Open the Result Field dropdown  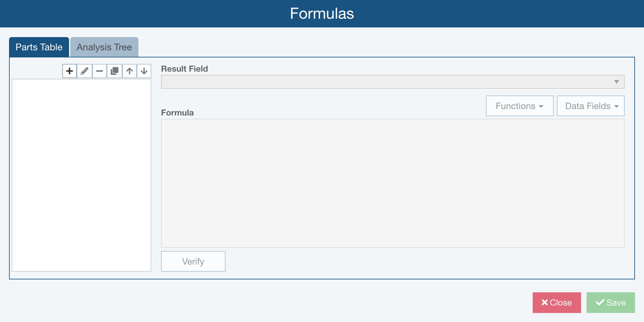(392, 82)
